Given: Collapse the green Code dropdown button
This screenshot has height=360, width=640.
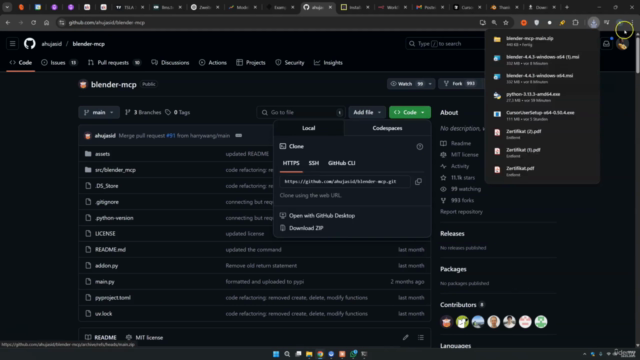Looking at the screenshot, I should click(x=410, y=112).
